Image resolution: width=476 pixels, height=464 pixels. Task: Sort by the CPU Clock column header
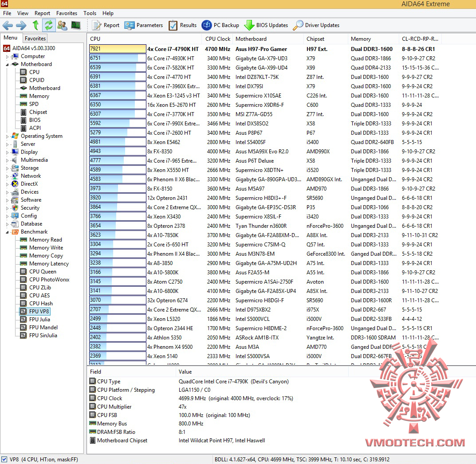(217, 39)
